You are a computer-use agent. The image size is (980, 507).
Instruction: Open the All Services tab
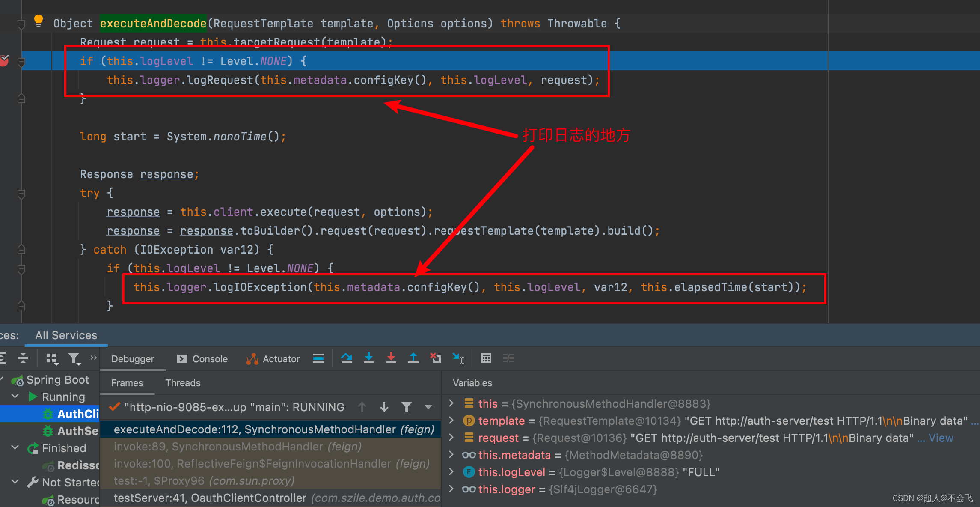click(x=66, y=335)
